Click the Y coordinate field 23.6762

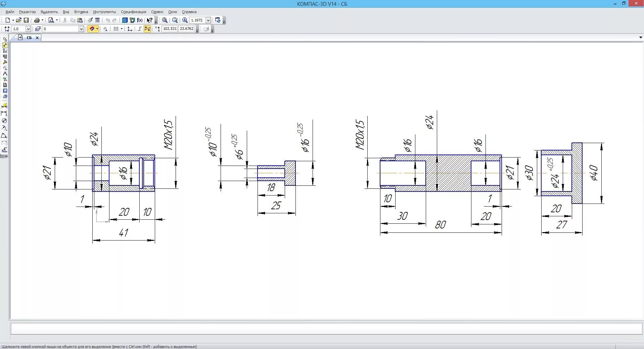click(186, 29)
